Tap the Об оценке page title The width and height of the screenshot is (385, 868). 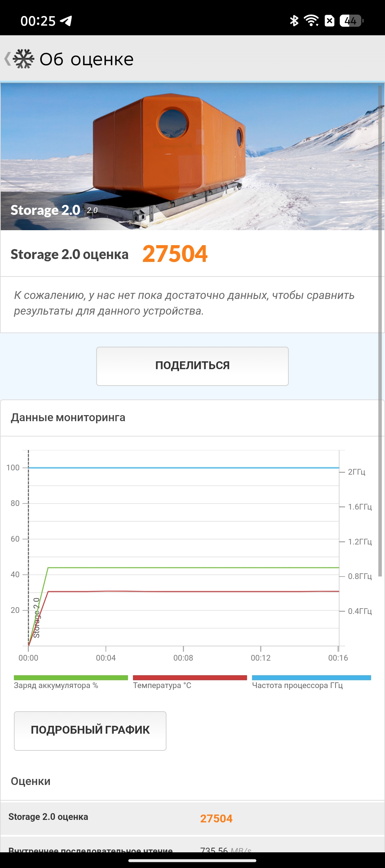(x=86, y=59)
